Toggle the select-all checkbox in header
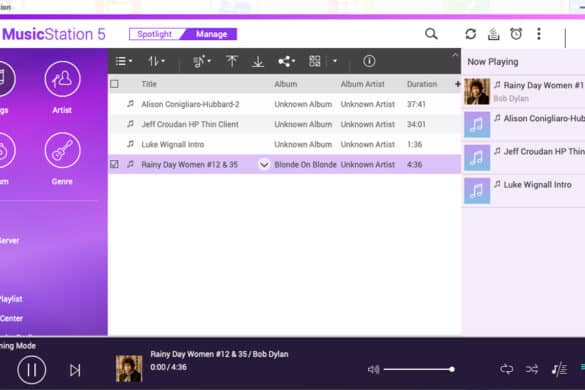The image size is (585, 390). [115, 84]
